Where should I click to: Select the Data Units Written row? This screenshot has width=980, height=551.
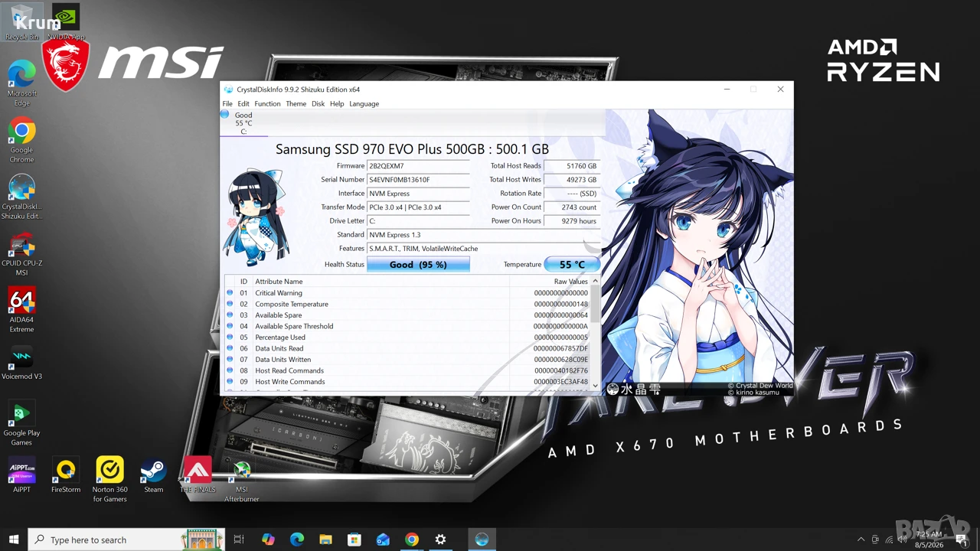pos(407,360)
